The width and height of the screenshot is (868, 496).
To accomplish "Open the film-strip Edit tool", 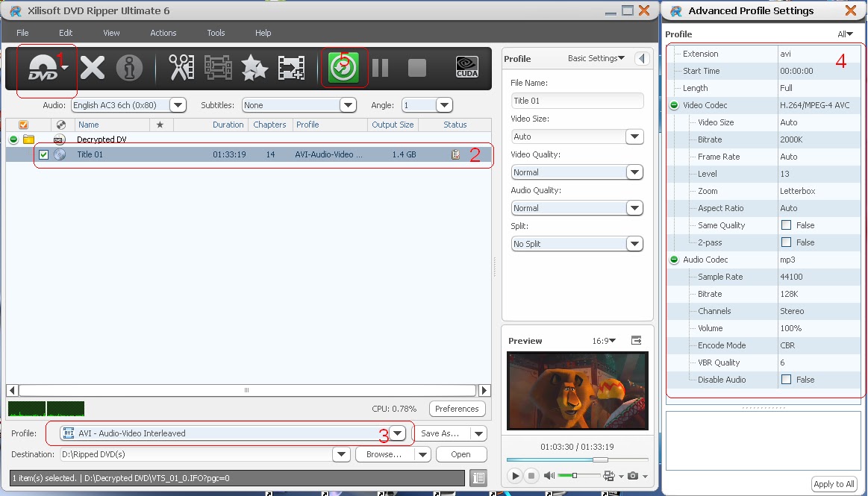I will [x=218, y=68].
